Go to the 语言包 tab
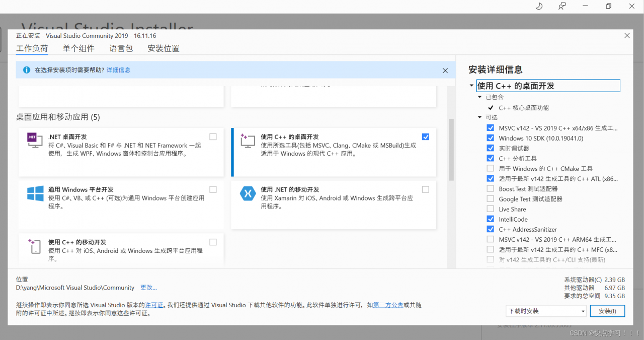The width and height of the screenshot is (644, 340). [121, 48]
